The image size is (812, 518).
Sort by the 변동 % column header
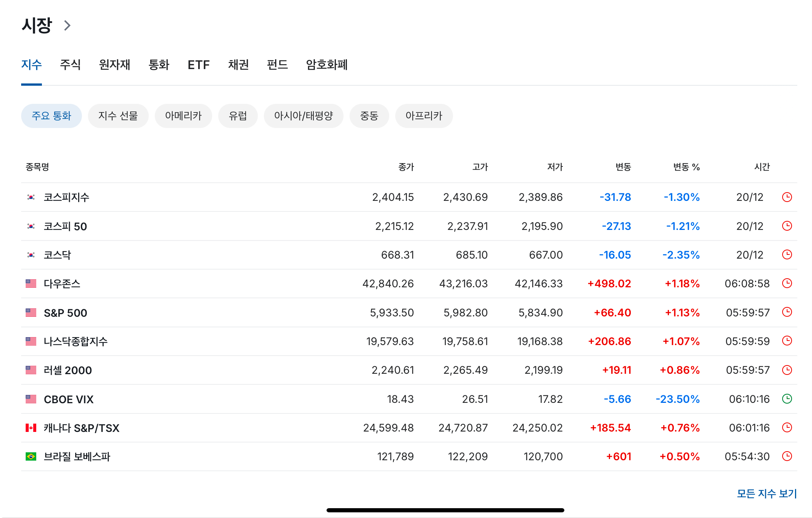pos(686,167)
